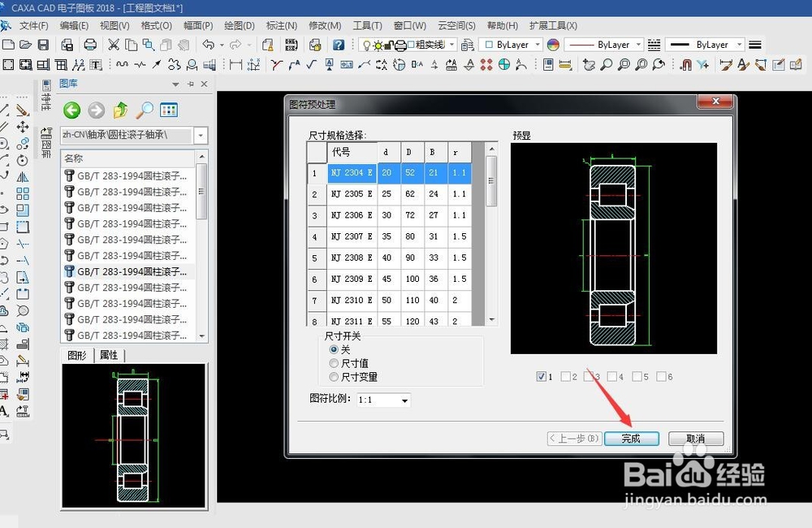Open the 编辑(E) menu
The image size is (812, 528).
pyautogui.click(x=74, y=25)
